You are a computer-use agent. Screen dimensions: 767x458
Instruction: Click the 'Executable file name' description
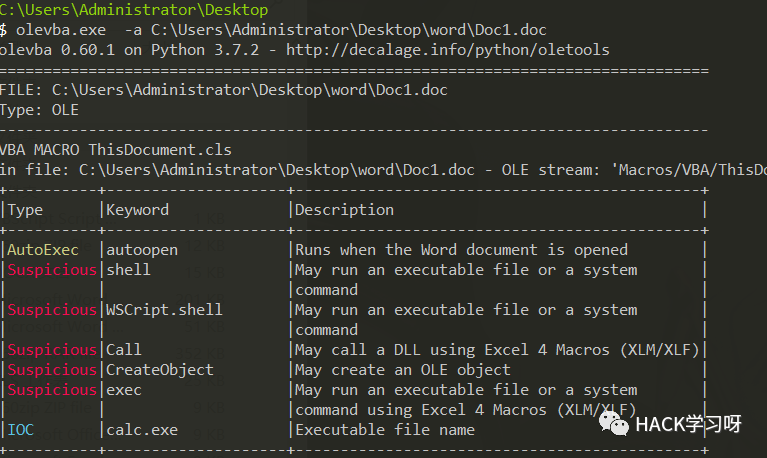pyautogui.click(x=385, y=430)
